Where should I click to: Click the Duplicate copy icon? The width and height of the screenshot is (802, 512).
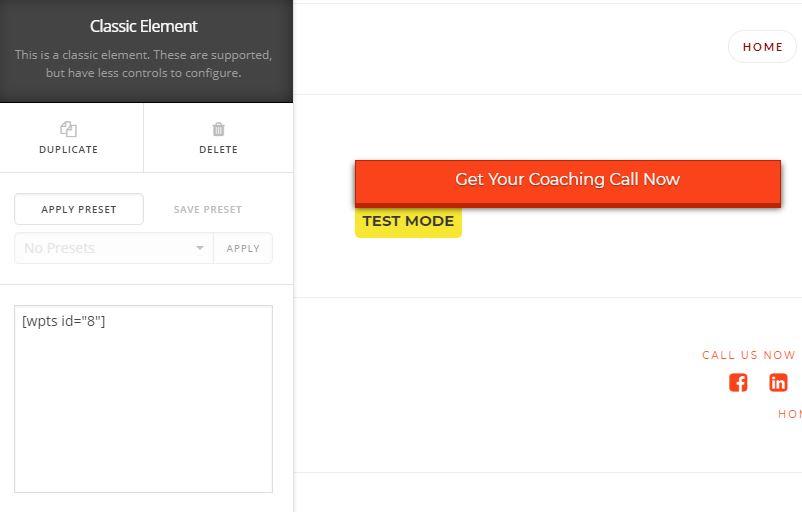tap(69, 129)
